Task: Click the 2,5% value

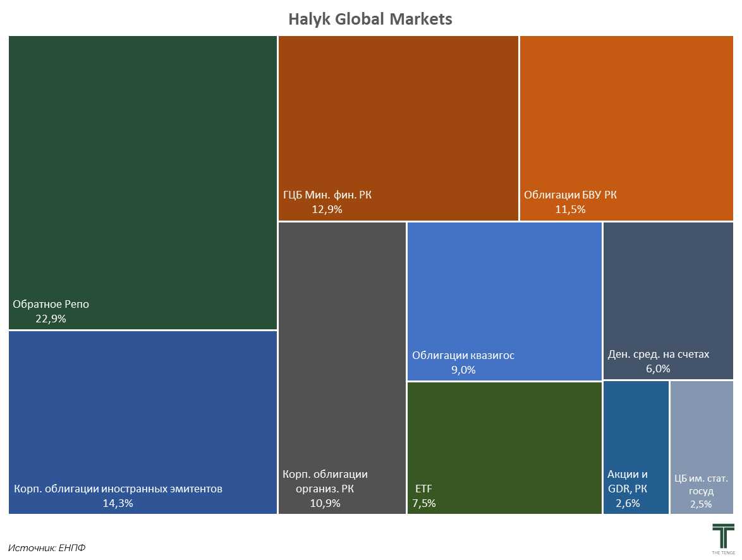Action: (701, 504)
